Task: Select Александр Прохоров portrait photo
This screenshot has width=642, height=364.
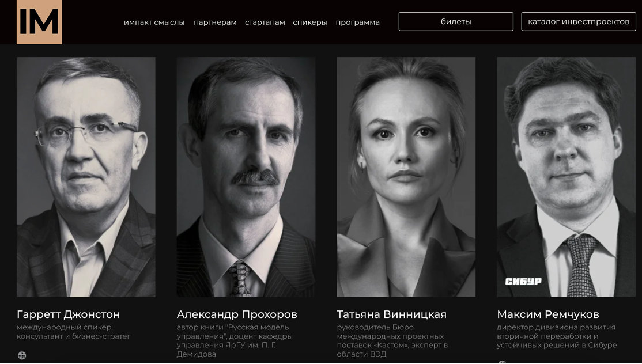Action: 246,177
